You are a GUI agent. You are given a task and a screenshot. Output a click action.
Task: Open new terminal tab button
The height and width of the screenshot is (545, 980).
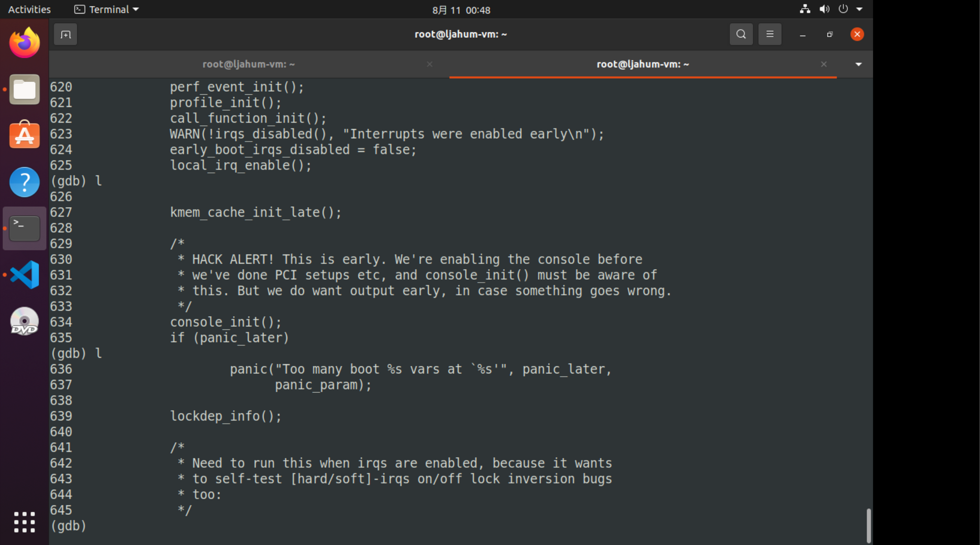[66, 34]
